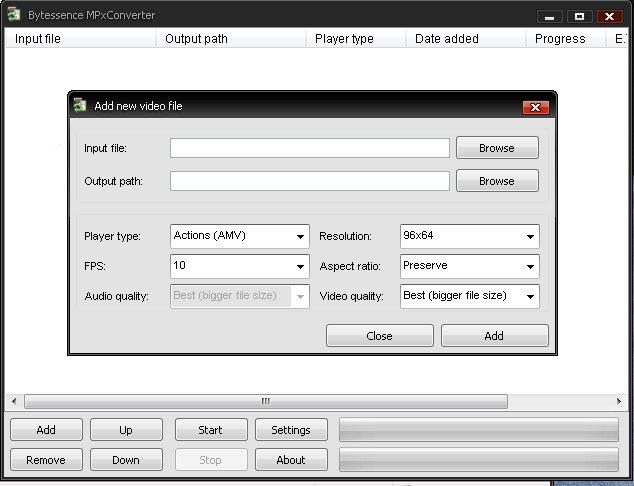The width and height of the screenshot is (634, 486).
Task: Click the Add new video file title text
Action: (x=138, y=106)
